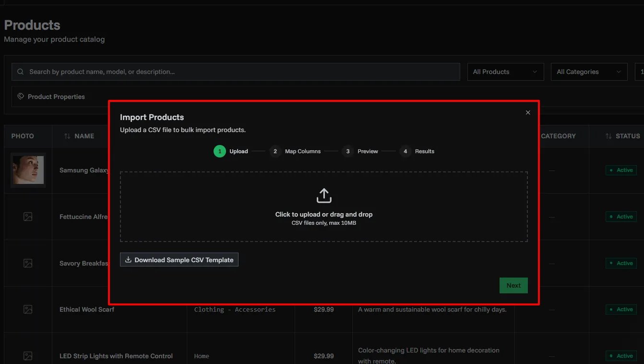Close the Import Products dialog

[x=528, y=112]
